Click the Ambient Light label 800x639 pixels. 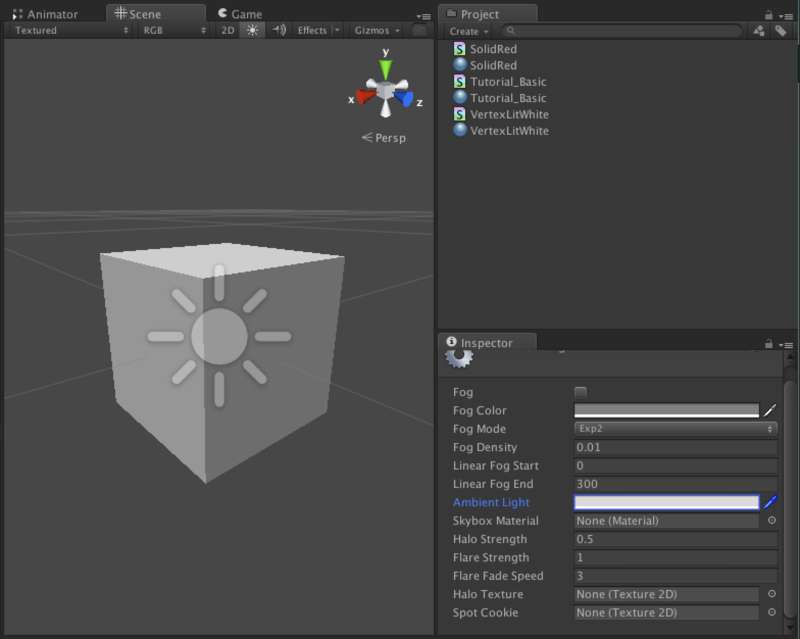[x=491, y=502]
